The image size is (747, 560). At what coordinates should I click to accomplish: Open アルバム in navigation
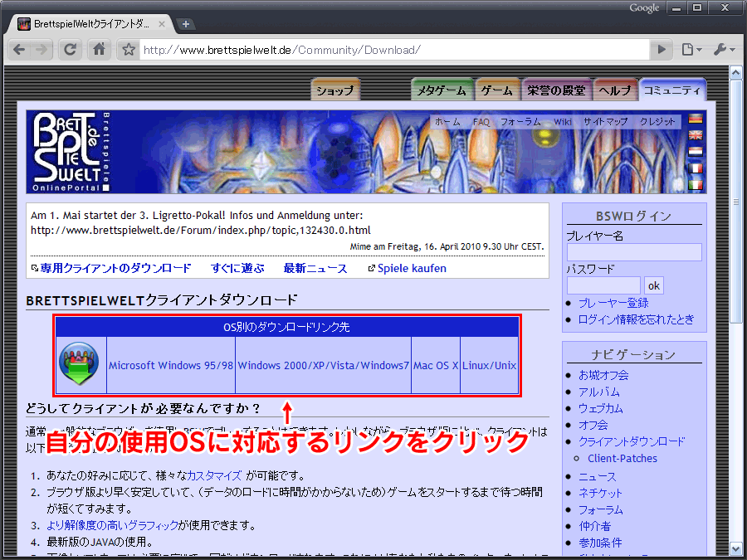click(x=598, y=392)
